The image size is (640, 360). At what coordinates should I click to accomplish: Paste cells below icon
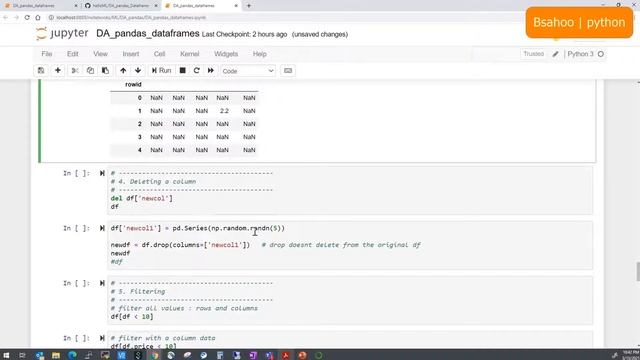[x=105, y=71]
